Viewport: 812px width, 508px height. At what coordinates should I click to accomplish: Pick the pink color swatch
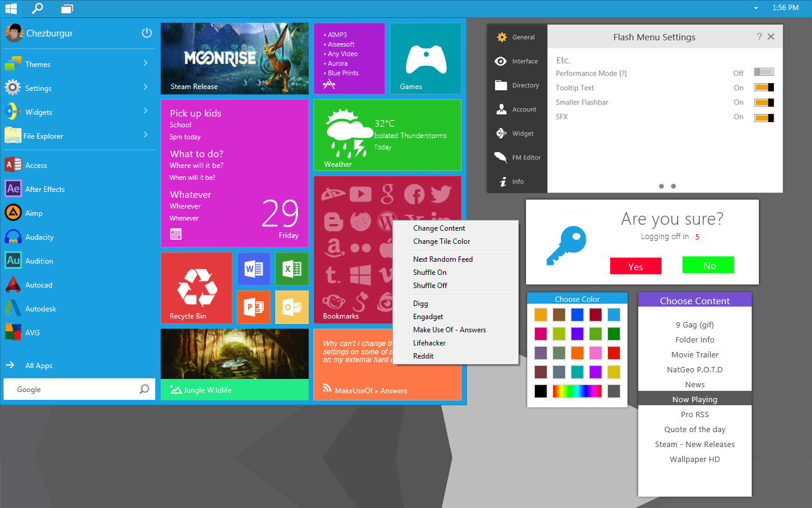click(596, 353)
